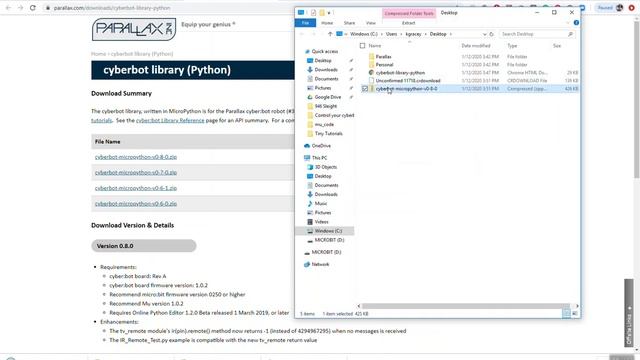Expand the chevron after Windows (C:) in breadcrumb

pos(382,34)
